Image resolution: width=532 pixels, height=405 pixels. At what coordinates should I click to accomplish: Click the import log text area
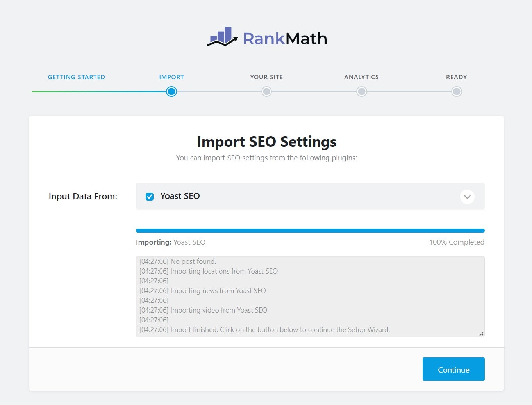(310, 297)
